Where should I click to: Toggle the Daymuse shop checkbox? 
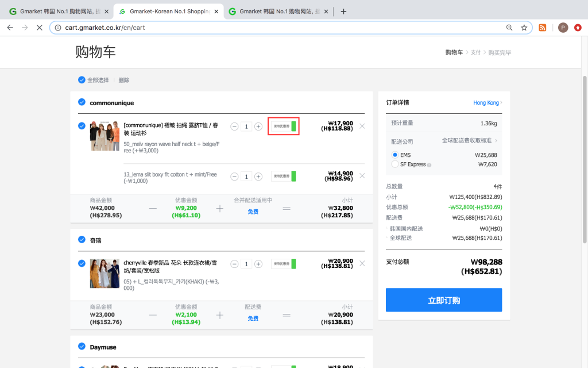[x=82, y=346]
